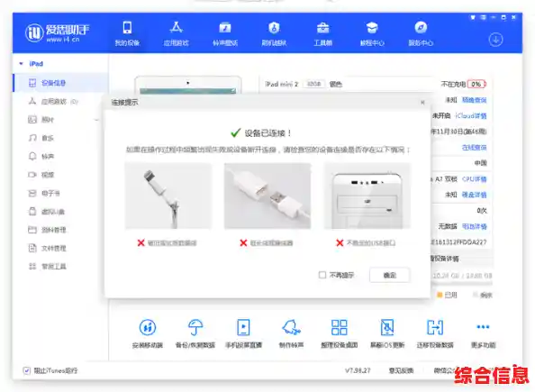Click More Functions (更多功能) three-dots icon
Screen dimensions: 535x392
483,327
